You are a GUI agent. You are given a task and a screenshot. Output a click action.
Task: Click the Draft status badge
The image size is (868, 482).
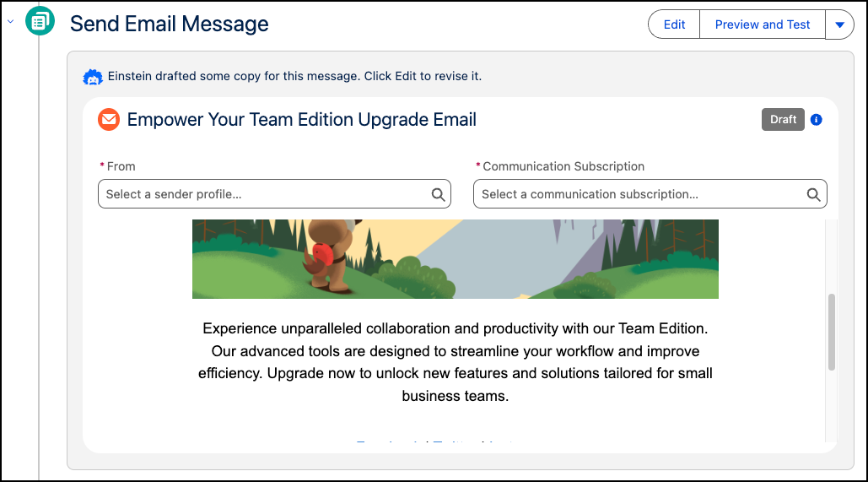coord(783,120)
